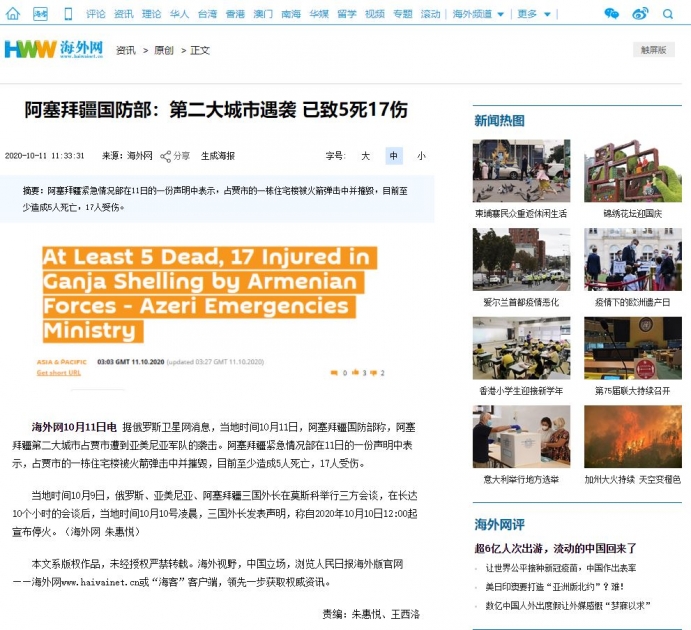This screenshot has width=691, height=630.
Task: Open the 加州大火持续 wildfire photo thumbnail
Action: (x=633, y=436)
